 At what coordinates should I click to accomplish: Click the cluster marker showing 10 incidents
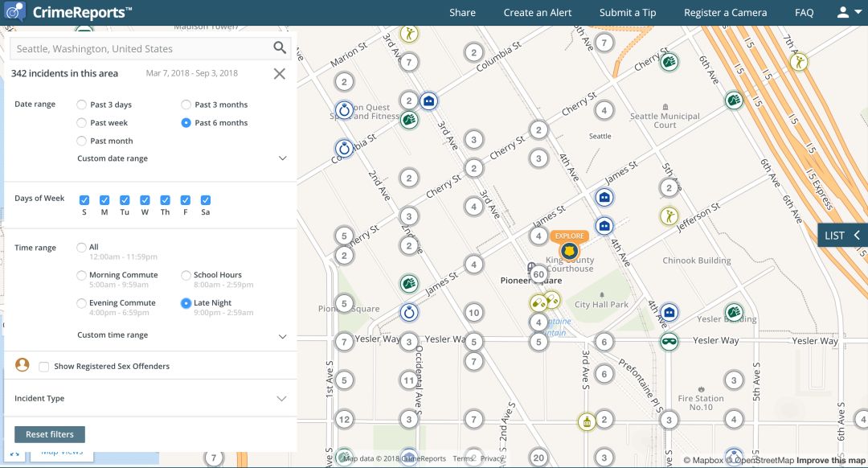474,312
